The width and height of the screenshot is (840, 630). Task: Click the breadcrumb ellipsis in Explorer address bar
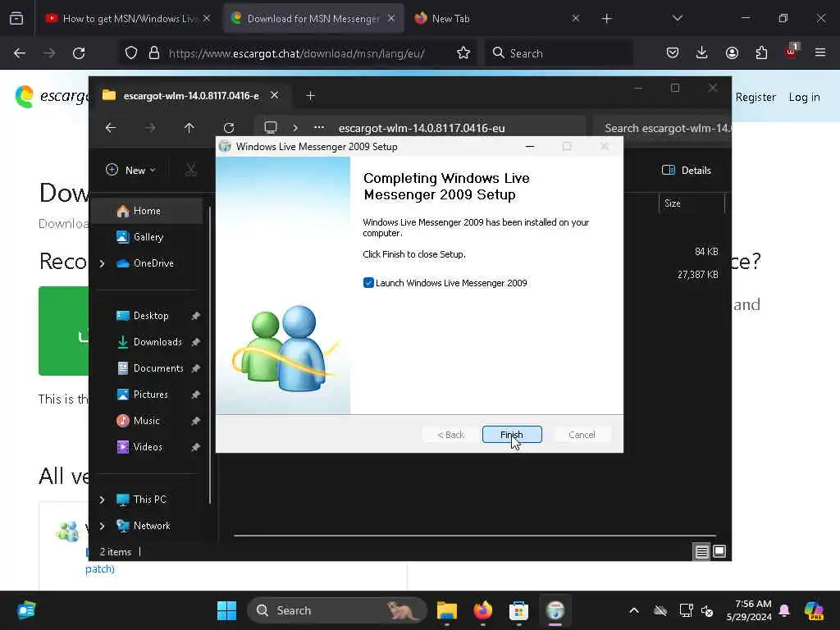pyautogui.click(x=319, y=127)
